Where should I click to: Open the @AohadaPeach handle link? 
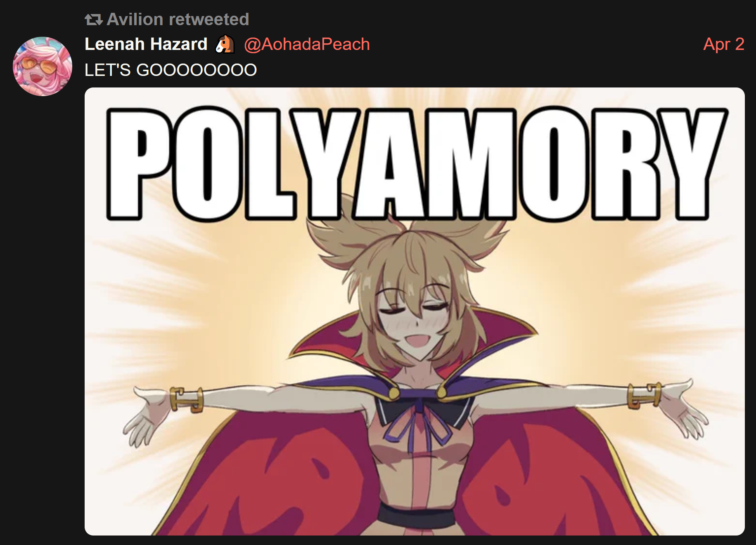(x=307, y=44)
